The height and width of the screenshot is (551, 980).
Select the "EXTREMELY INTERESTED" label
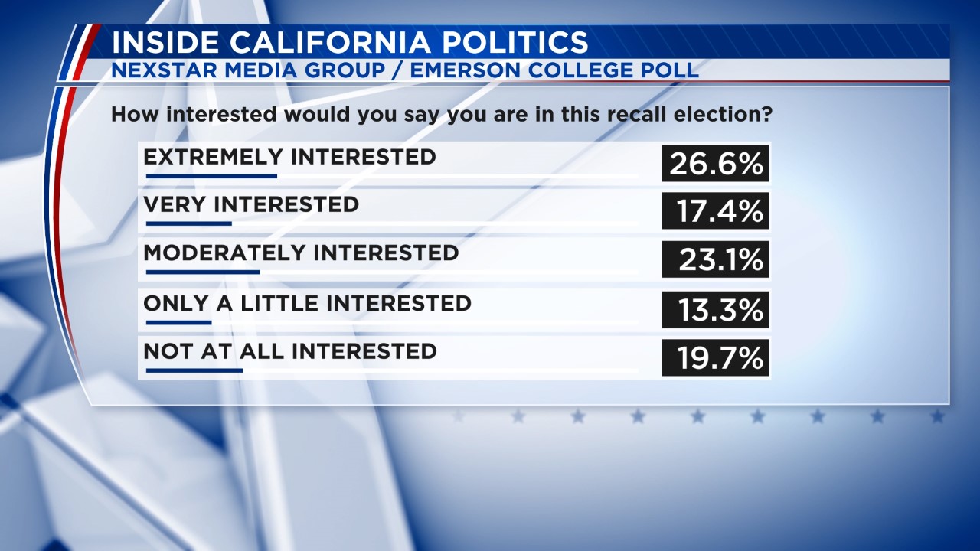tap(289, 157)
